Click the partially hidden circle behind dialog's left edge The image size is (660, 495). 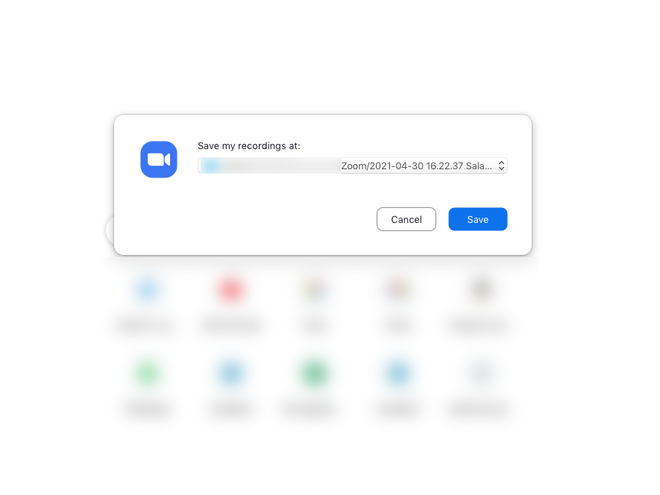[109, 230]
